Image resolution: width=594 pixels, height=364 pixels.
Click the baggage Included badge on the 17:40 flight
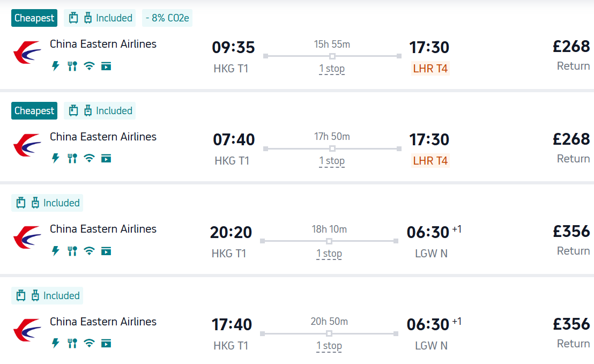[47, 296]
